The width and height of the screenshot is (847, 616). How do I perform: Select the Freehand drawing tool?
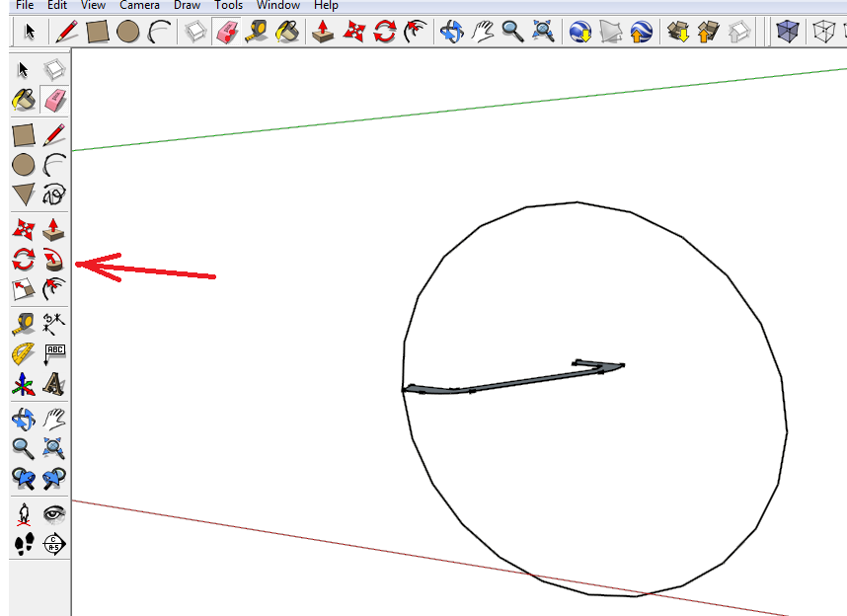point(53,194)
